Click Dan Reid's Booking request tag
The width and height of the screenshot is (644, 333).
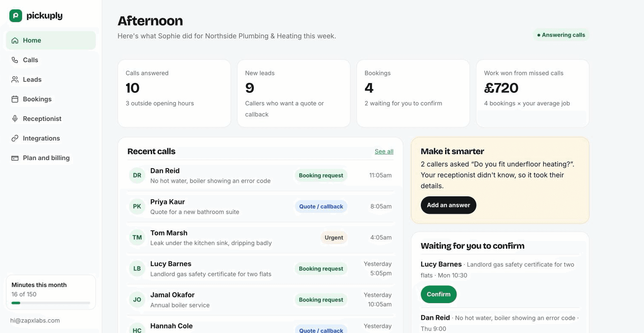click(321, 175)
